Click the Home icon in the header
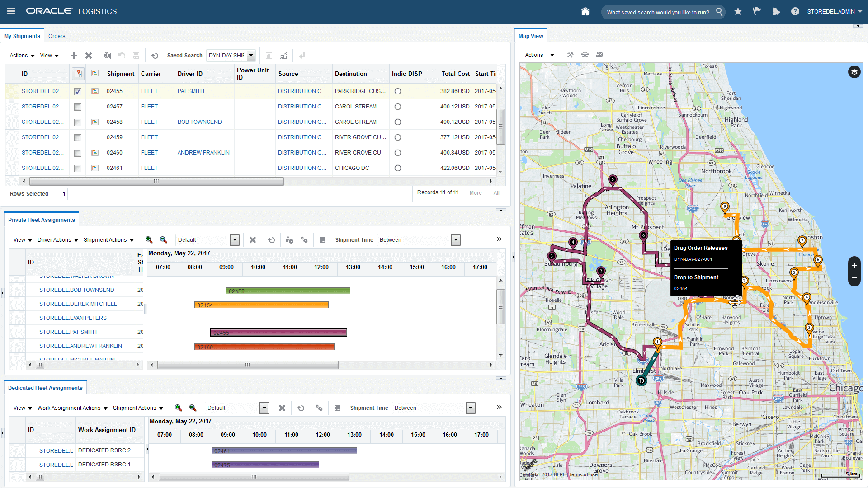 [x=585, y=11]
